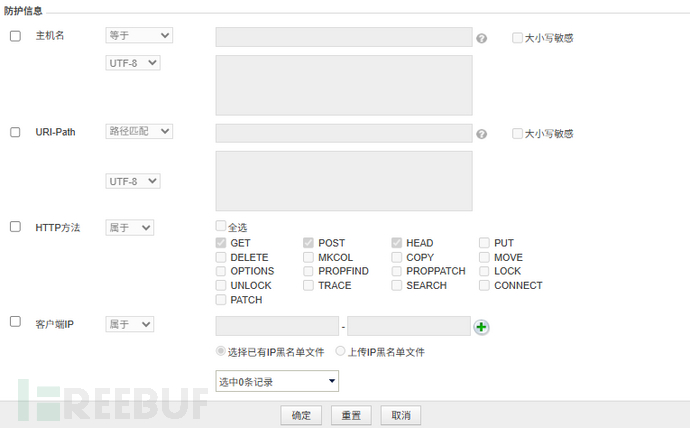Click the 重置 button
The image size is (690, 428).
click(351, 415)
